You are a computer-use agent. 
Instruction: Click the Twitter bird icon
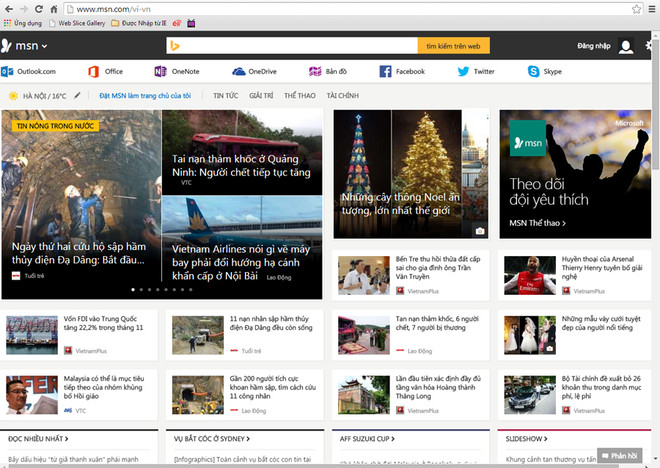tap(463, 71)
